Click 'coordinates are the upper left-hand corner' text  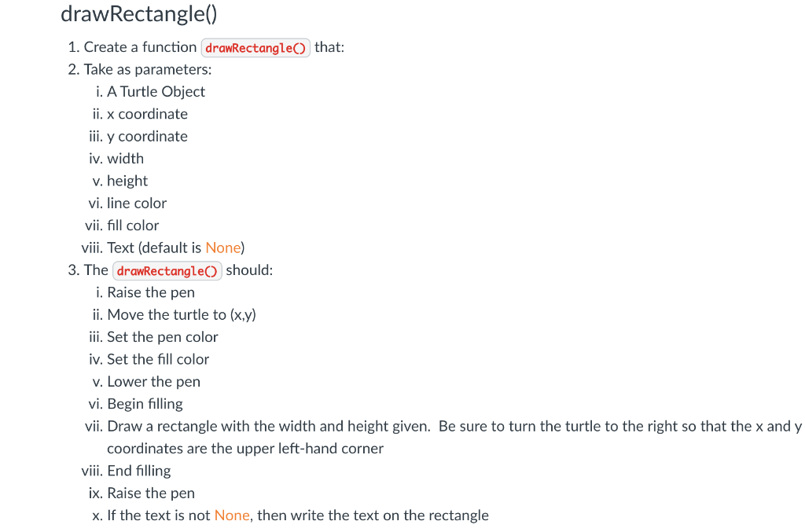(245, 449)
